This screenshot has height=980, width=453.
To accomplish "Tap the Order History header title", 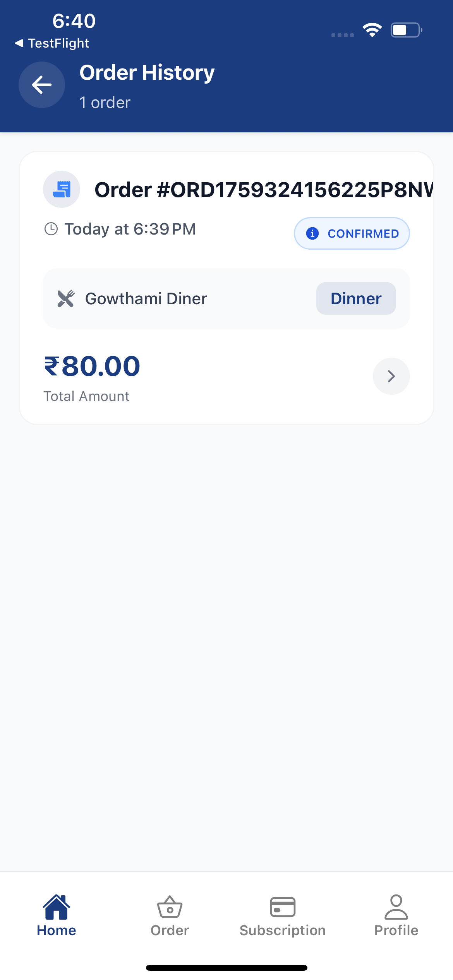I will [x=147, y=73].
